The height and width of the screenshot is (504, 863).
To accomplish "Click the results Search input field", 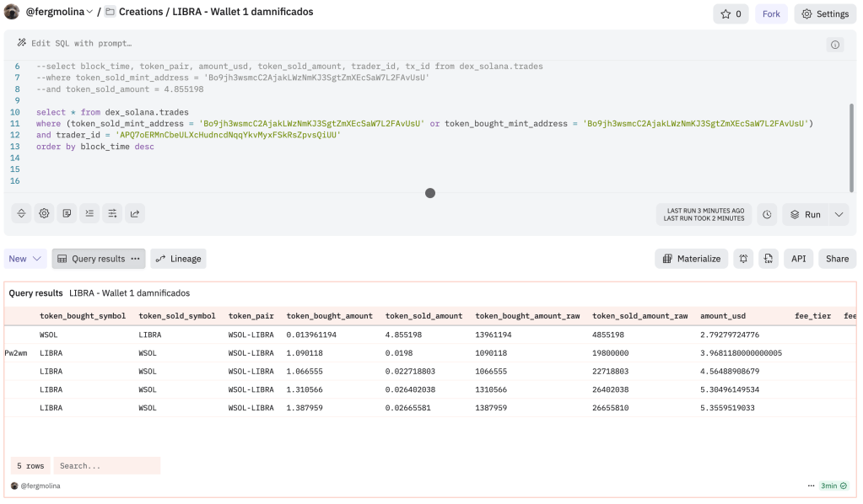I will (106, 465).
